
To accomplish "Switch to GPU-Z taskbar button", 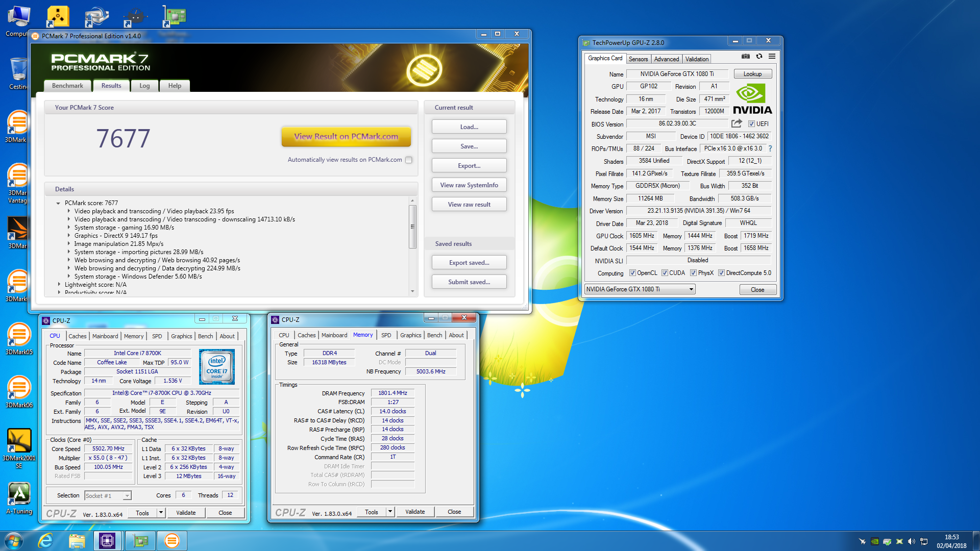I will tap(140, 541).
